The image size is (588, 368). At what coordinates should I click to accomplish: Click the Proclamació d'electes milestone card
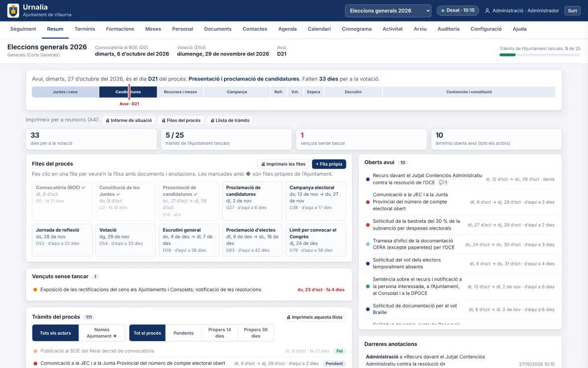(x=252, y=240)
